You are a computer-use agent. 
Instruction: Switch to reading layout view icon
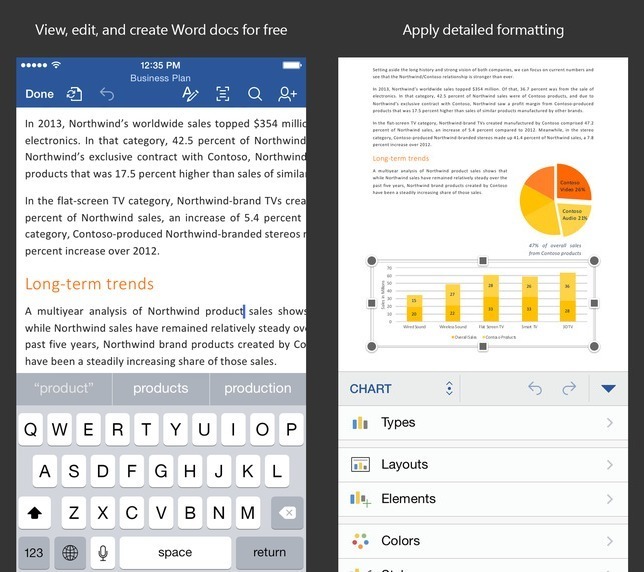click(x=223, y=94)
